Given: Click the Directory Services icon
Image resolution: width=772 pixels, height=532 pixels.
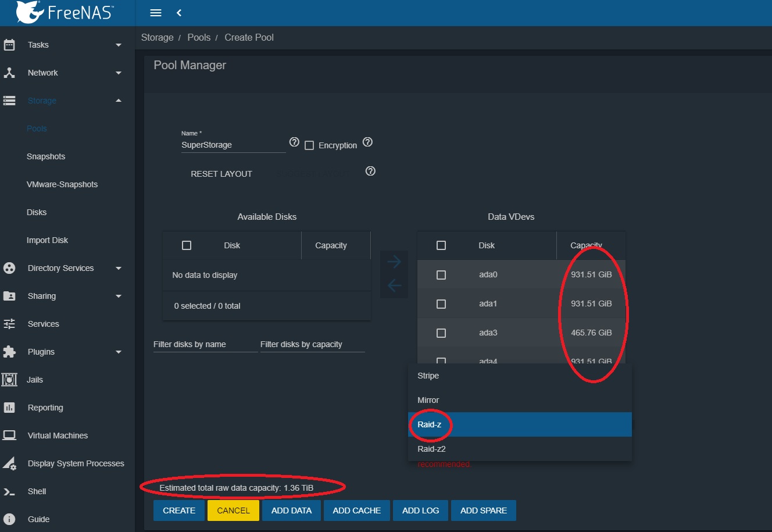Looking at the screenshot, I should (x=9, y=268).
